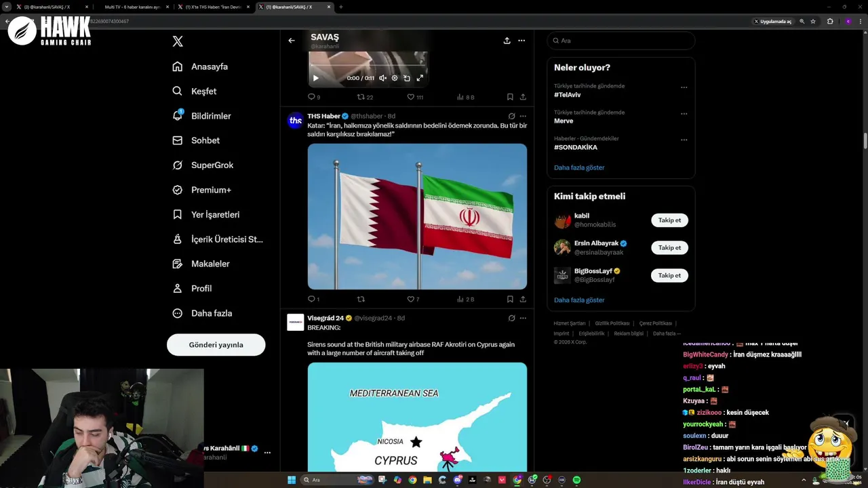Open more options on THS Haber post
This screenshot has height=488, width=868.
click(x=523, y=116)
